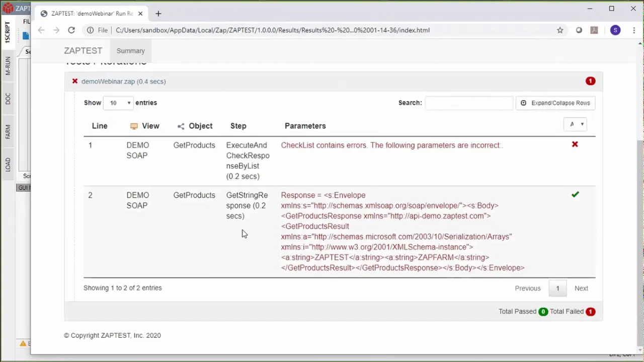Click the GetStringResponse step cell
The height and width of the screenshot is (362, 644).
[x=247, y=206]
